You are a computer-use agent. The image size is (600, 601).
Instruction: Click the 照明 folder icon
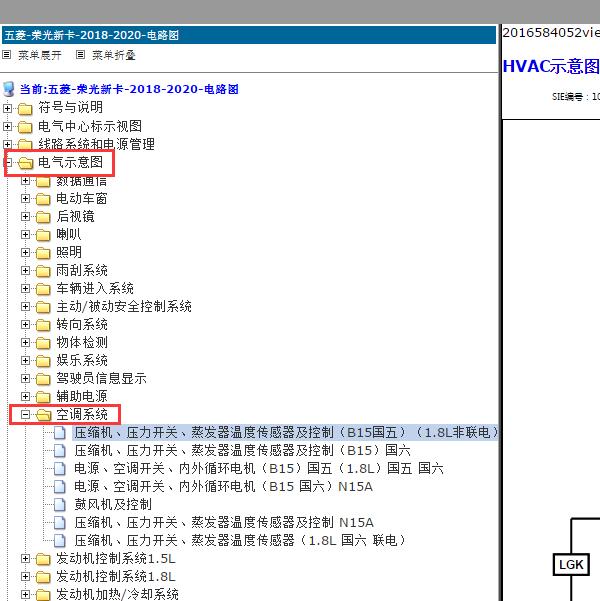(43, 253)
